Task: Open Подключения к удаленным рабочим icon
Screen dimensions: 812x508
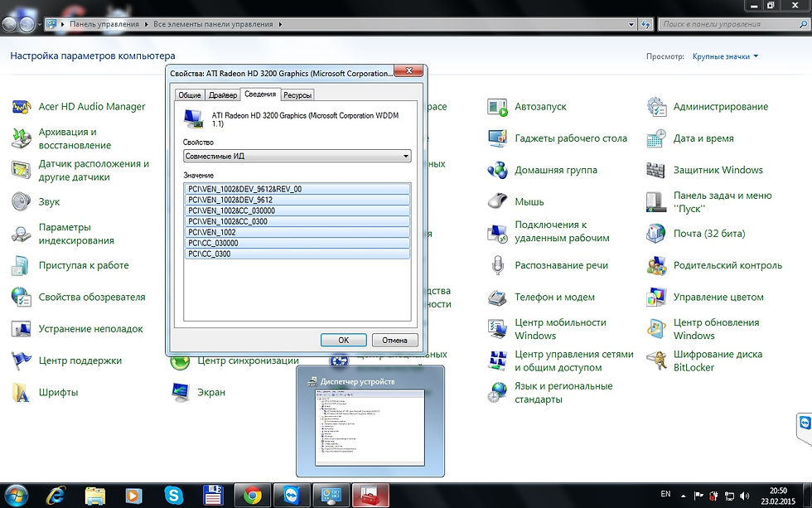Action: point(497,234)
